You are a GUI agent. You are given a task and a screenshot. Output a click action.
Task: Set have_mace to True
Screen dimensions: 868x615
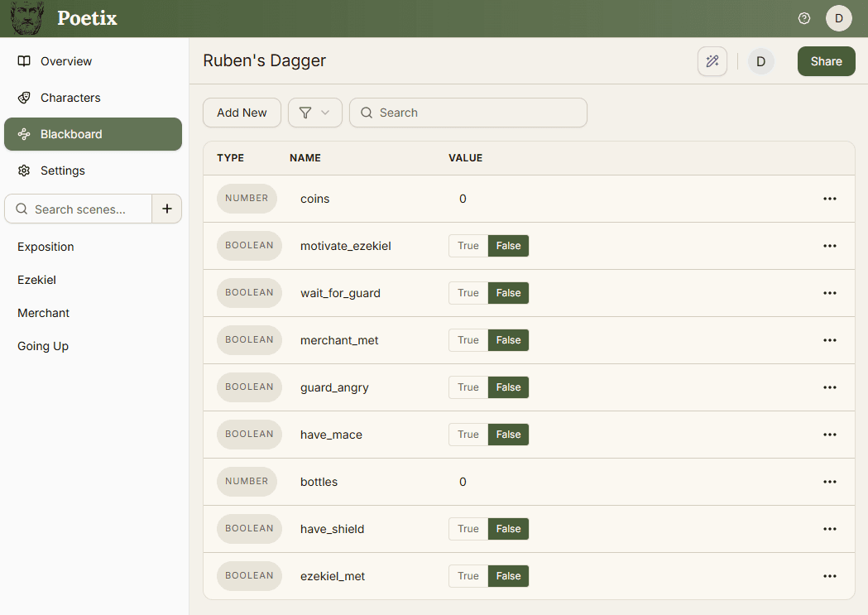(468, 435)
